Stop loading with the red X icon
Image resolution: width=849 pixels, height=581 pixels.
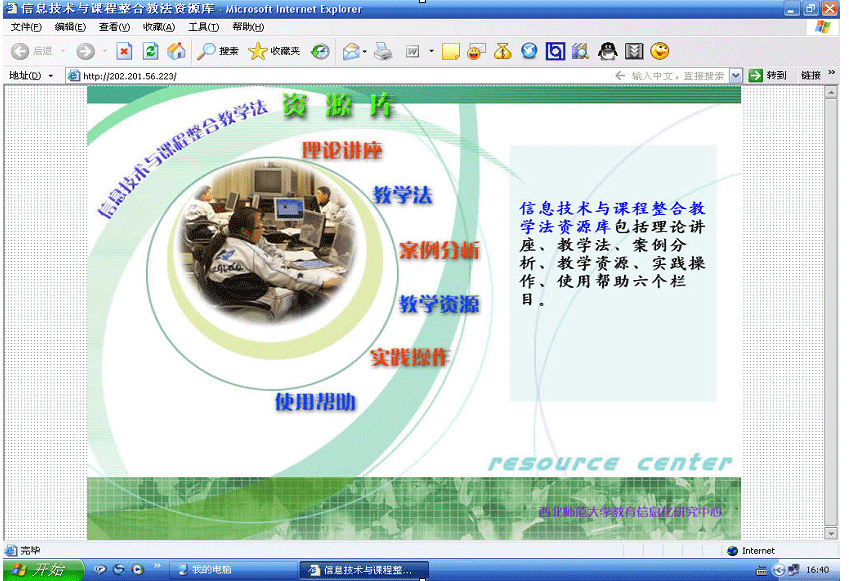[124, 51]
